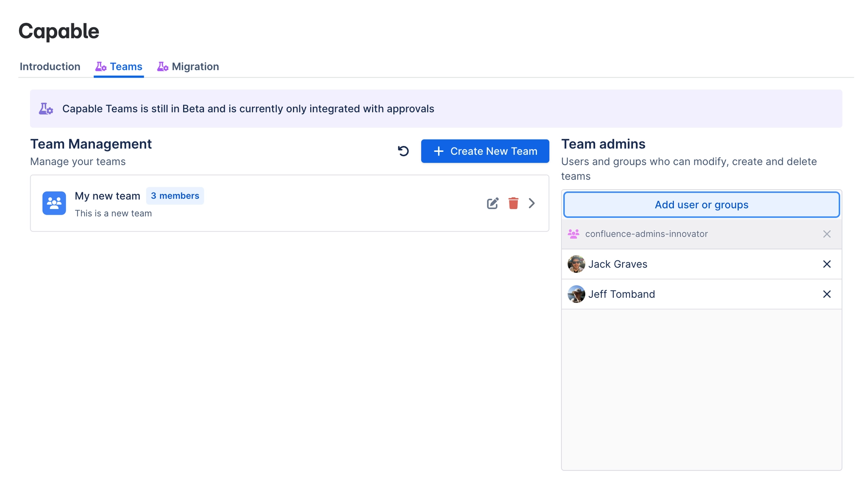Select the Teams tab
868x487 pixels.
[125, 66]
